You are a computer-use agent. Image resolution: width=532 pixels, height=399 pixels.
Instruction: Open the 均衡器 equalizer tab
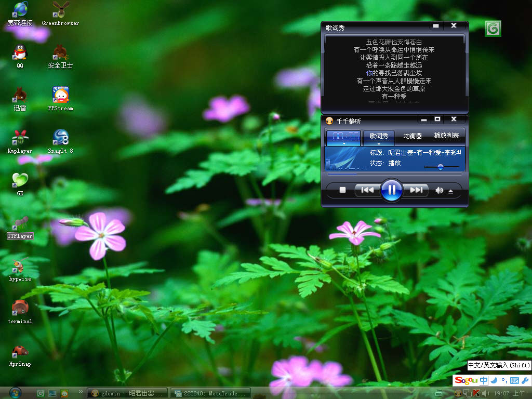(x=412, y=136)
